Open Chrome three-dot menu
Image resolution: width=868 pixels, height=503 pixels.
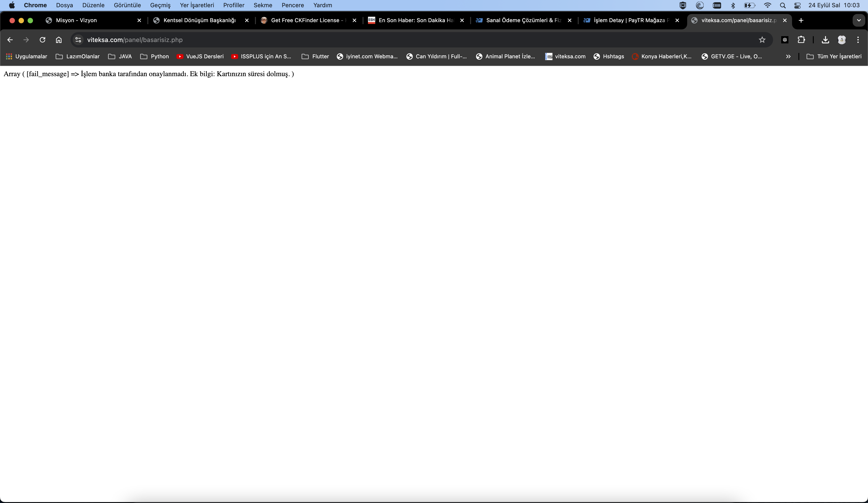(x=858, y=40)
